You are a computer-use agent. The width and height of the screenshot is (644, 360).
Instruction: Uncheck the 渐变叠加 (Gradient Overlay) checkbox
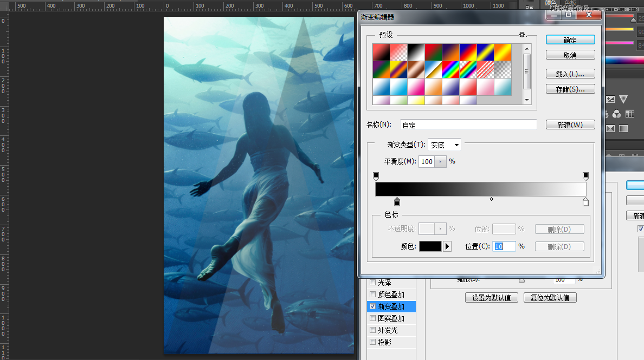pos(372,306)
